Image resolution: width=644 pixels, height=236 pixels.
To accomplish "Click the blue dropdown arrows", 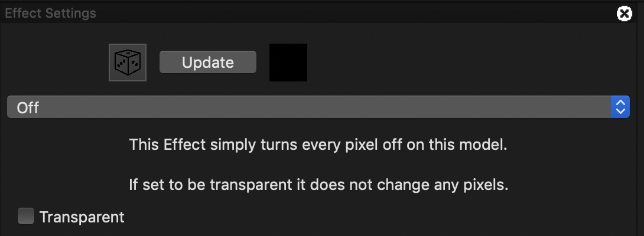I will [x=620, y=107].
